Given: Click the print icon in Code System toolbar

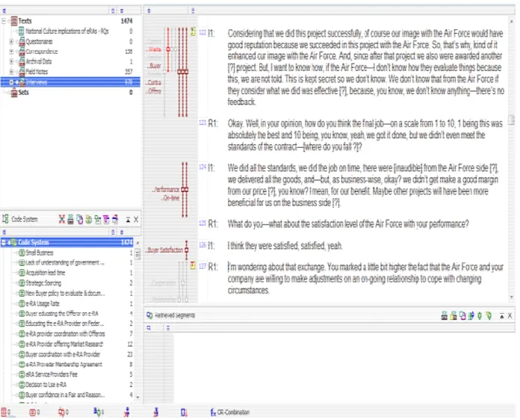Looking at the screenshot, I should [70, 219].
